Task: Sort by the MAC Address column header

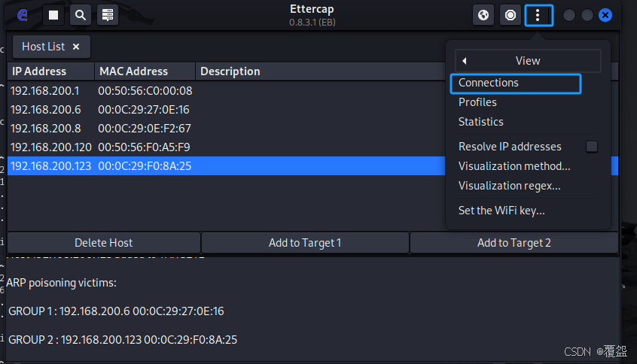Action: point(145,71)
